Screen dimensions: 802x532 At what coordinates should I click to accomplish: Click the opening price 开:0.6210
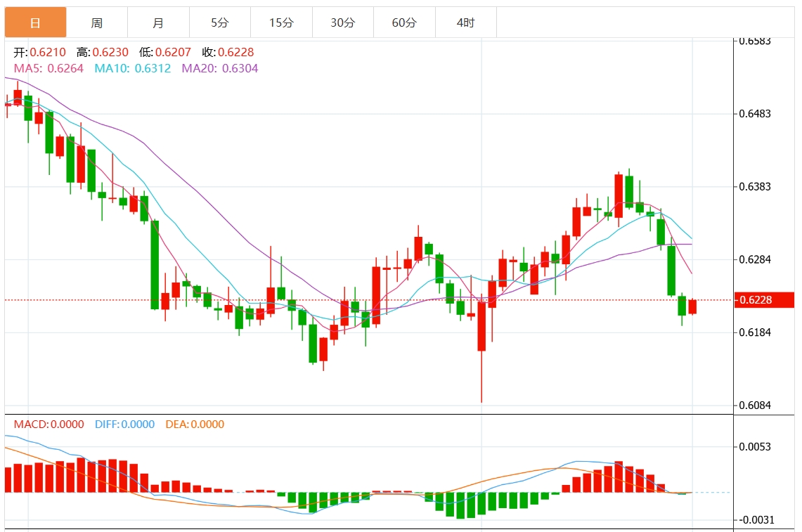(x=40, y=52)
